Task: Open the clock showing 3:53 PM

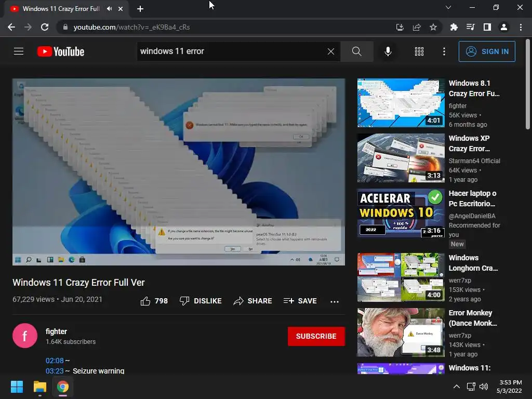Action: (509, 387)
